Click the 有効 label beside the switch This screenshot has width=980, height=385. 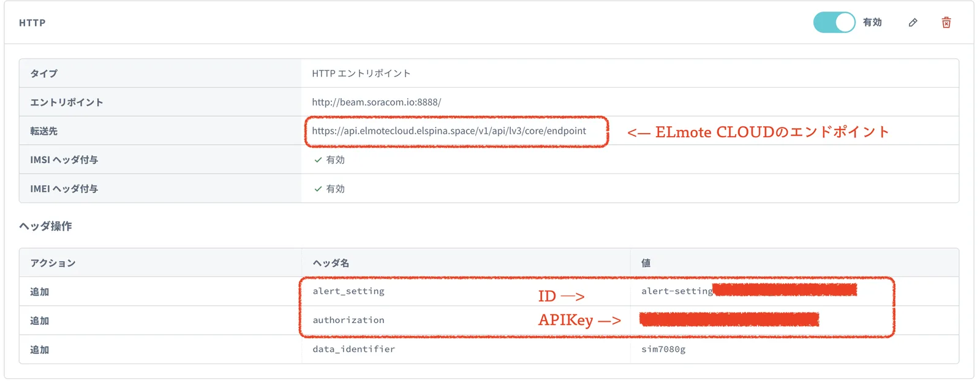(x=872, y=23)
